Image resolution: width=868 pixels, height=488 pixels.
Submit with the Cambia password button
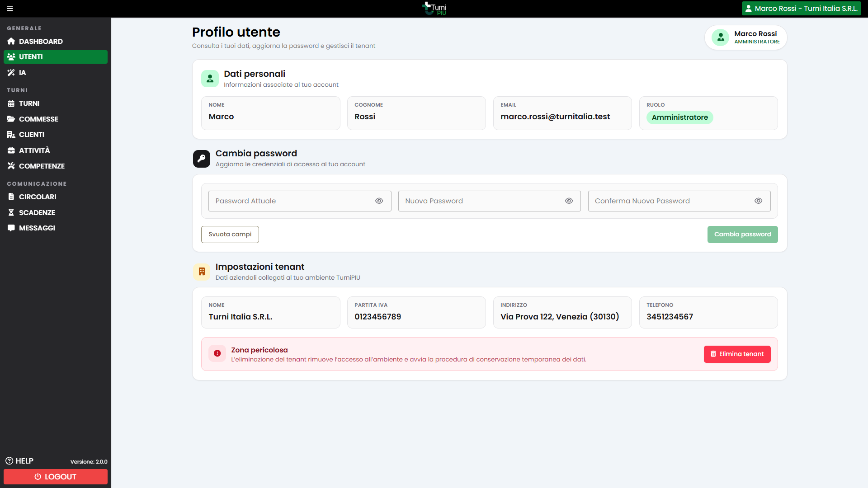coord(742,235)
